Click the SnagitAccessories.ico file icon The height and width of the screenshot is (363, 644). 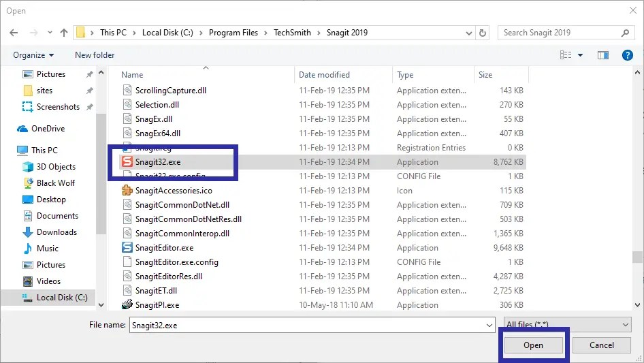tap(127, 191)
